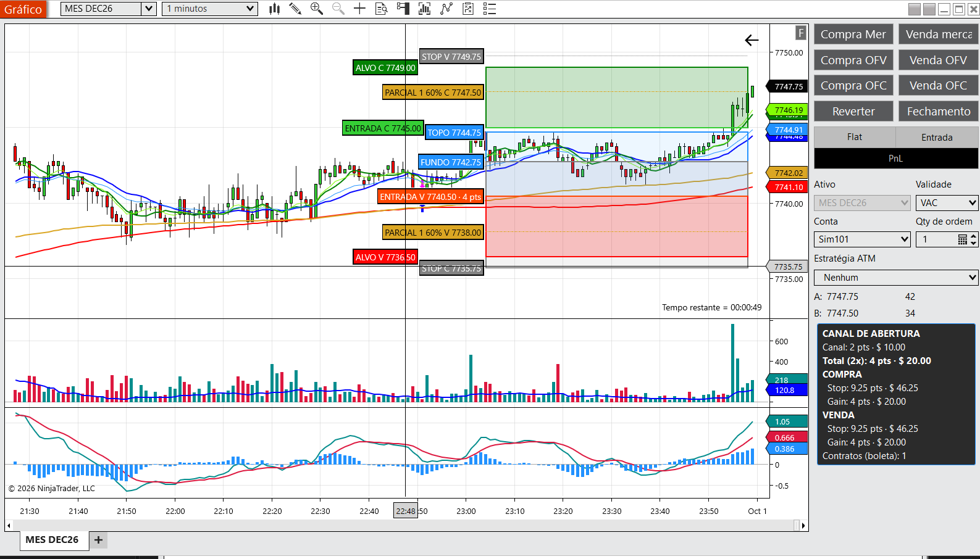This screenshot has height=559, width=980.
Task: Click the ALVO V 7736.50 red label
Action: click(x=385, y=257)
